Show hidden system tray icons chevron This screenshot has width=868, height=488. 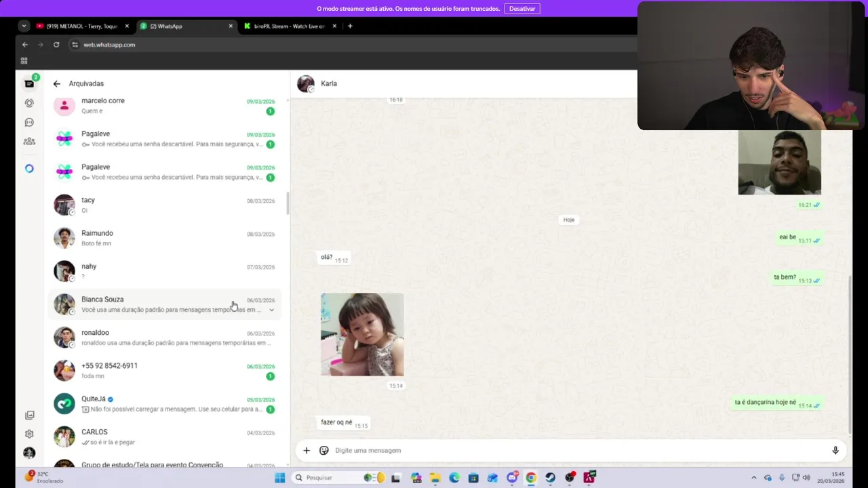[753, 478]
